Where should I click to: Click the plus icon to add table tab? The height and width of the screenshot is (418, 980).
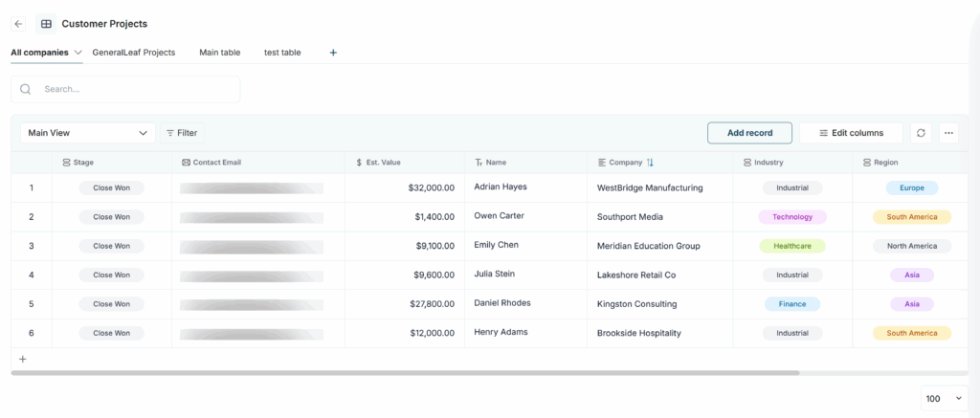pyautogui.click(x=333, y=53)
